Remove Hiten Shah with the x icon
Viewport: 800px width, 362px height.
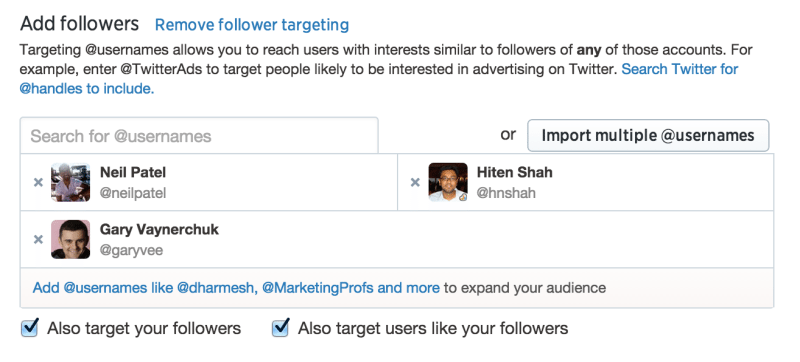[x=415, y=183]
